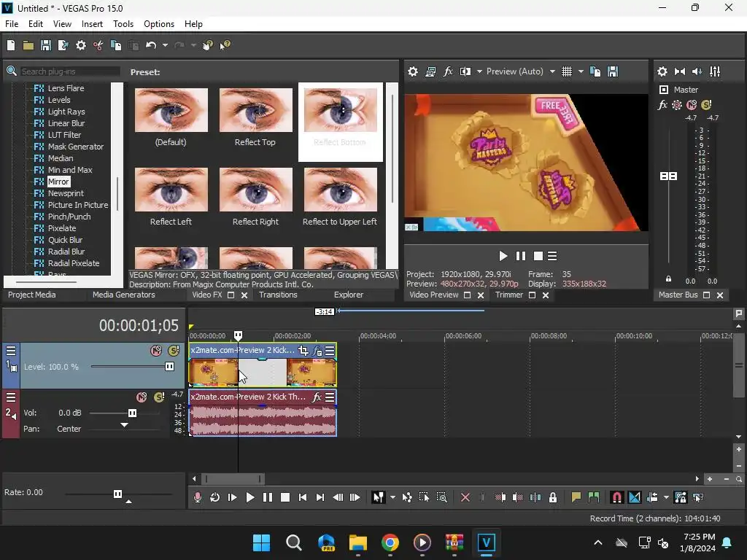Save the project using the disk icon
The height and width of the screenshot is (560, 747).
[x=46, y=45]
